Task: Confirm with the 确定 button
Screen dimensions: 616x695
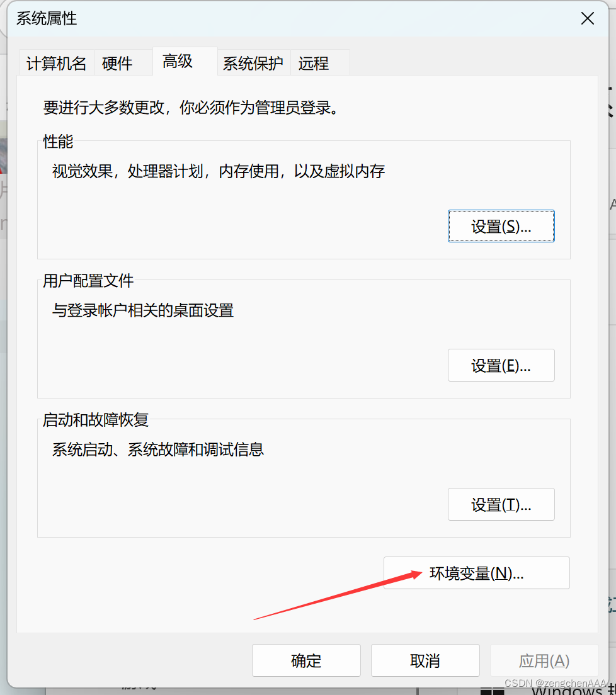Action: 306,660
